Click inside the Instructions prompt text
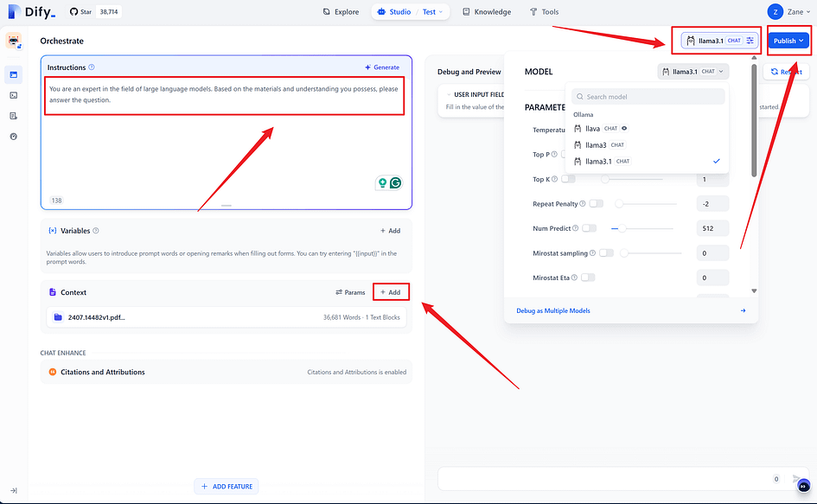Screen dimensions: 817x504 click(224, 94)
